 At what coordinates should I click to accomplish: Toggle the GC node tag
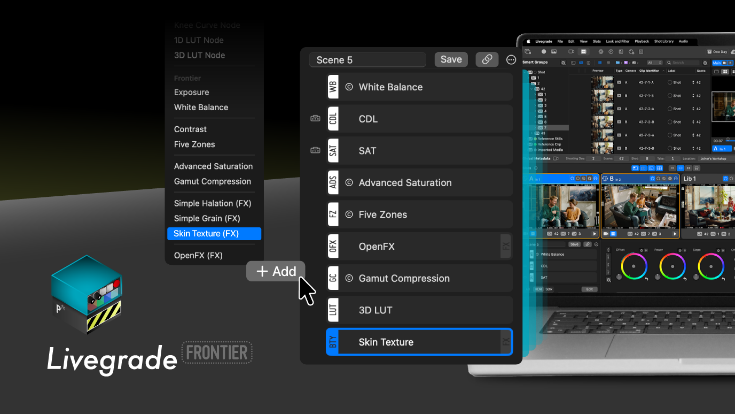coord(333,278)
